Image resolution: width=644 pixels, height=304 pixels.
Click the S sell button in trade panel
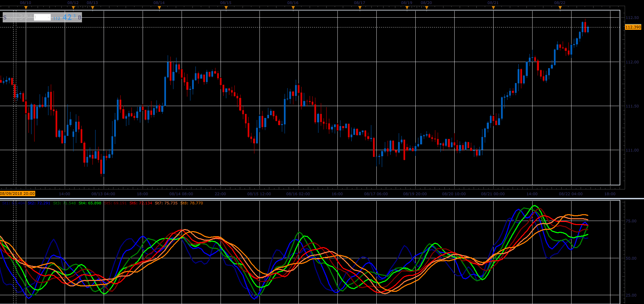coord(5,18)
